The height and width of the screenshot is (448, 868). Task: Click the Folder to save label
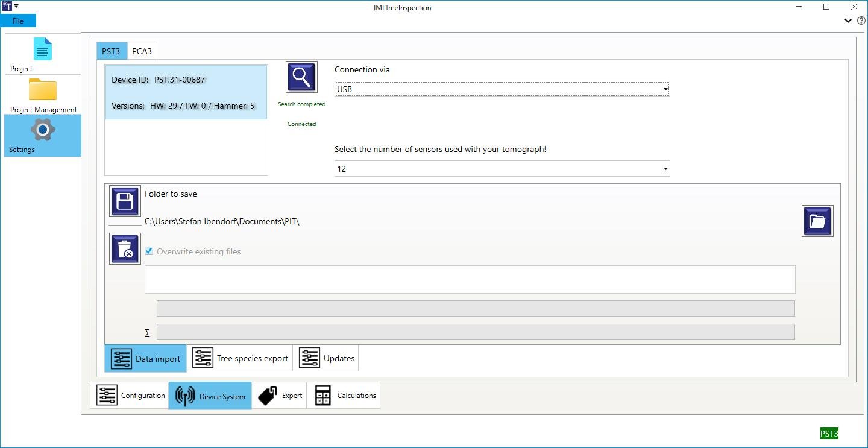171,194
